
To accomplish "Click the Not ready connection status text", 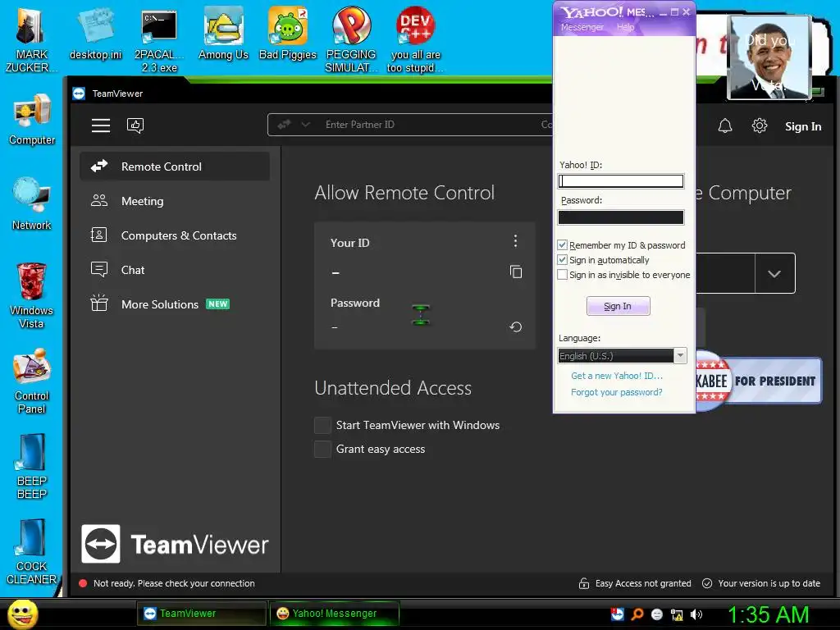I will point(174,583).
